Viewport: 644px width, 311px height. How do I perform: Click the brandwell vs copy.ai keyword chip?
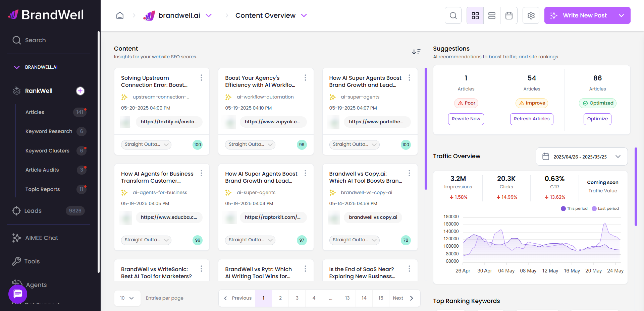[x=373, y=217]
